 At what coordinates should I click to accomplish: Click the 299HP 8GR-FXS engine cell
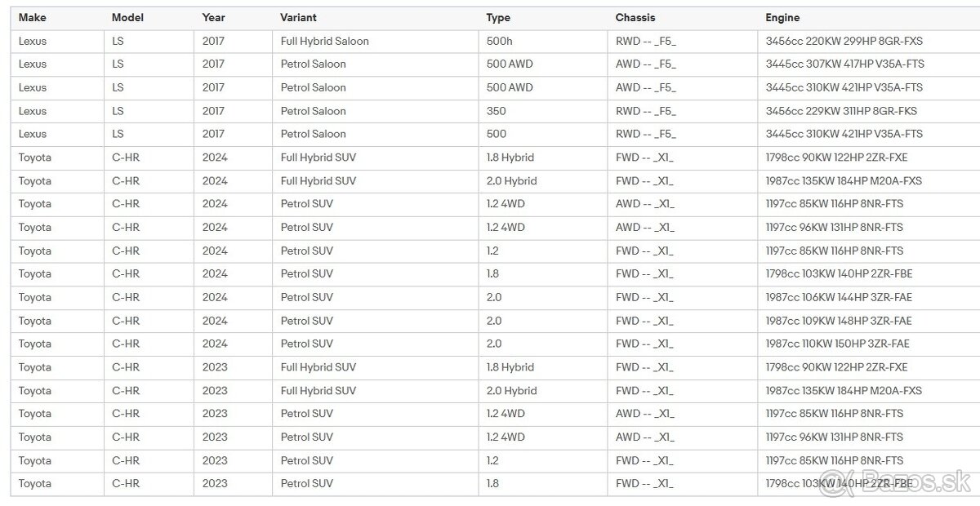coord(844,41)
